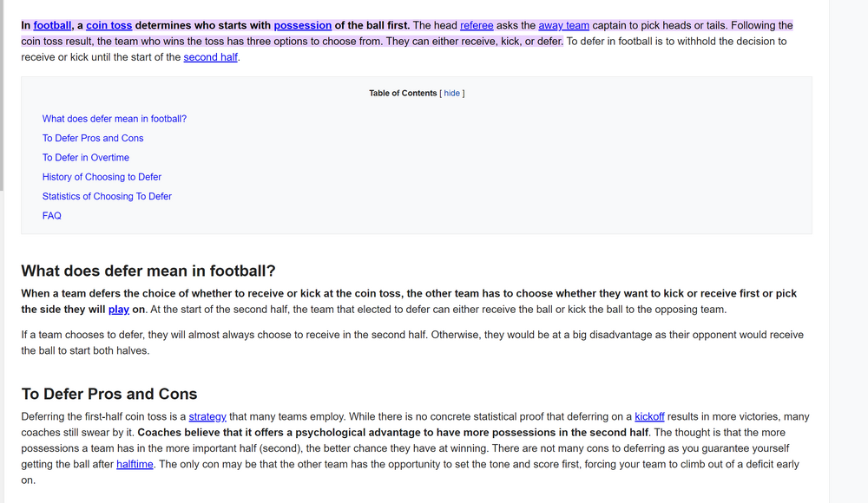Click the 'away team' link
Viewport: 868px width, 503px height.
tap(563, 26)
